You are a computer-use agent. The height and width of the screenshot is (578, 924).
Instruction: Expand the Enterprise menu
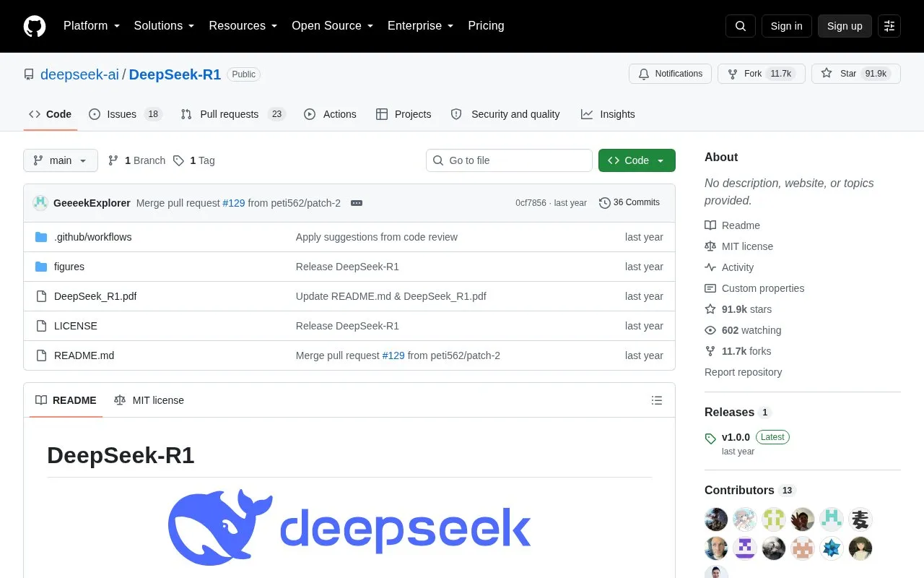pyautogui.click(x=420, y=26)
